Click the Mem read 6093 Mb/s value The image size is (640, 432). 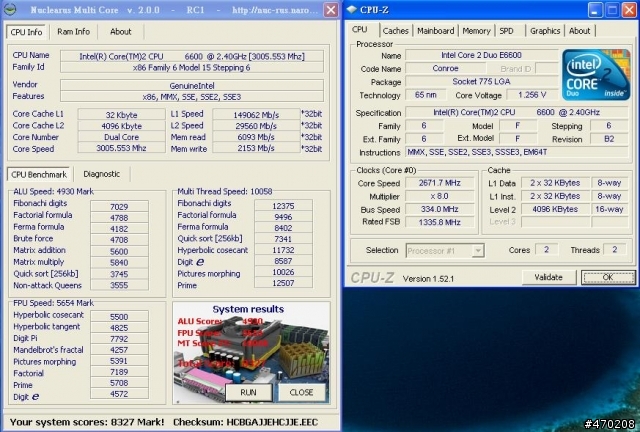click(x=256, y=137)
